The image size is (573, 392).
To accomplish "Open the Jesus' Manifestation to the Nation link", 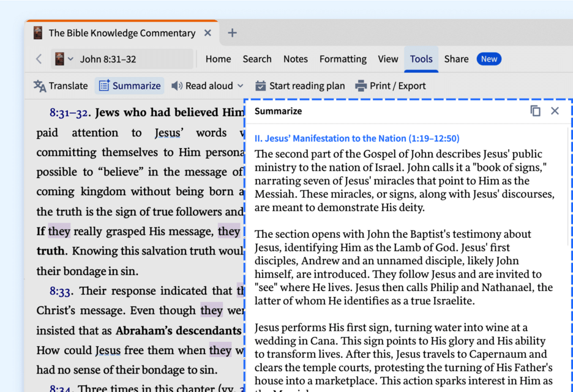I will pos(357,139).
